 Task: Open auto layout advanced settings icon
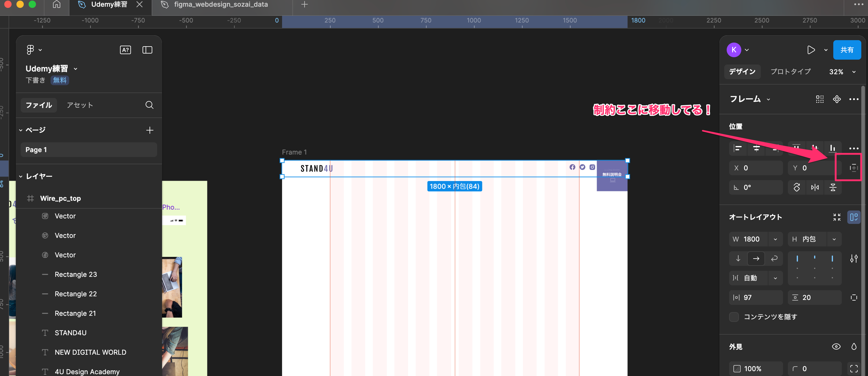point(853,259)
